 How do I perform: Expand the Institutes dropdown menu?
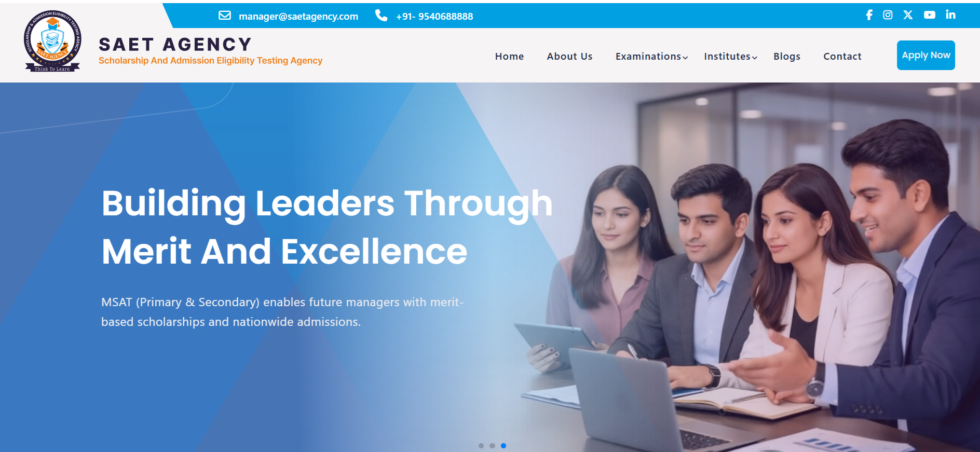(x=730, y=57)
